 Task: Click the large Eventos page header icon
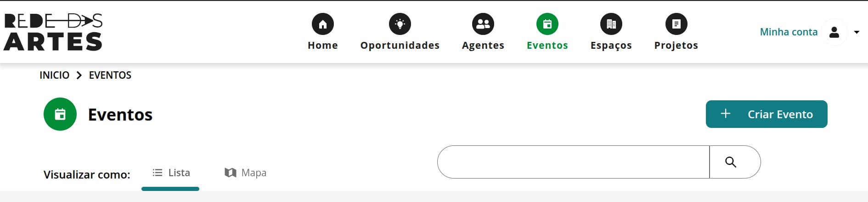[x=60, y=114]
